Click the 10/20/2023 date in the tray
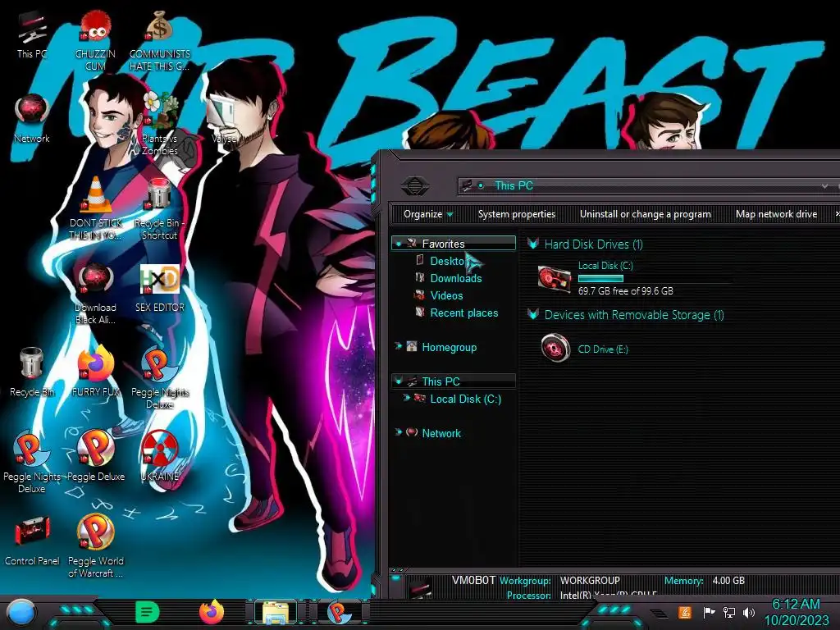This screenshot has height=630, width=840. pyautogui.click(x=796, y=621)
